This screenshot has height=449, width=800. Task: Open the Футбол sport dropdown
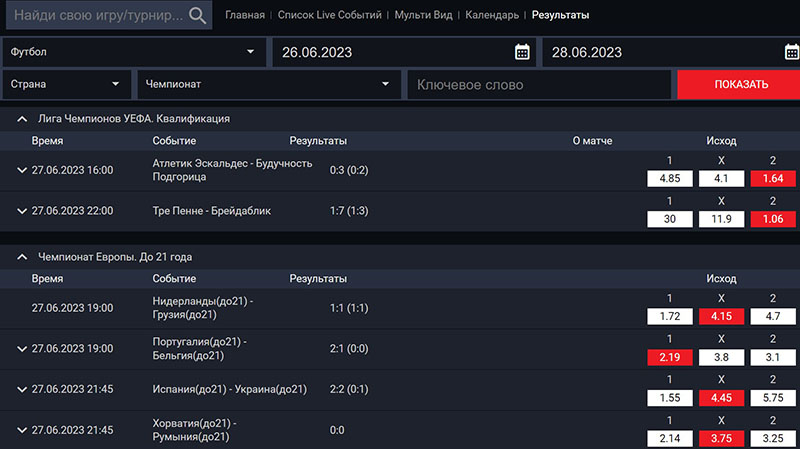(x=134, y=52)
